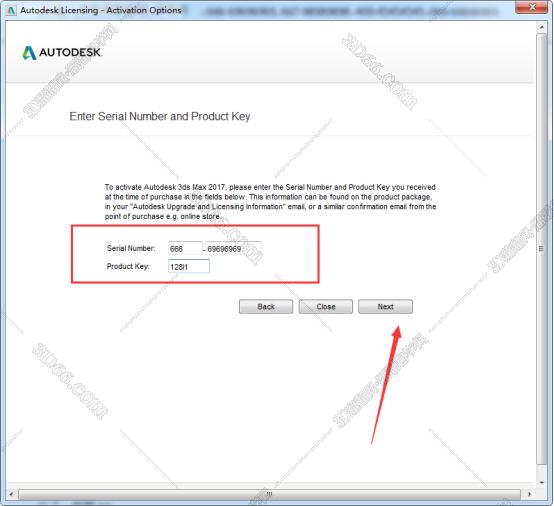Click the Autodesk logo in the header
Viewport: 554px width, 506px height.
pos(62,53)
